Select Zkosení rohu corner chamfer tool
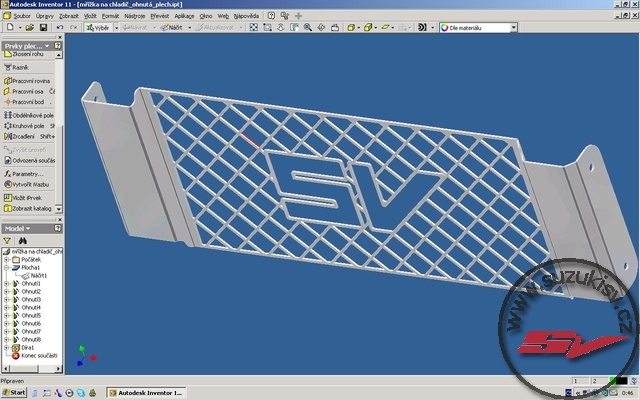 [x=24, y=54]
